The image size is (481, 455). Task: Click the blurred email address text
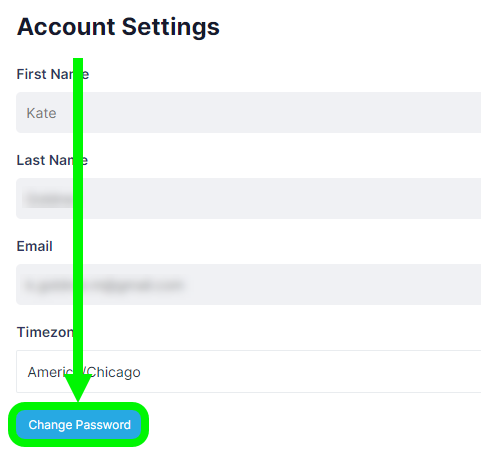tap(104, 285)
